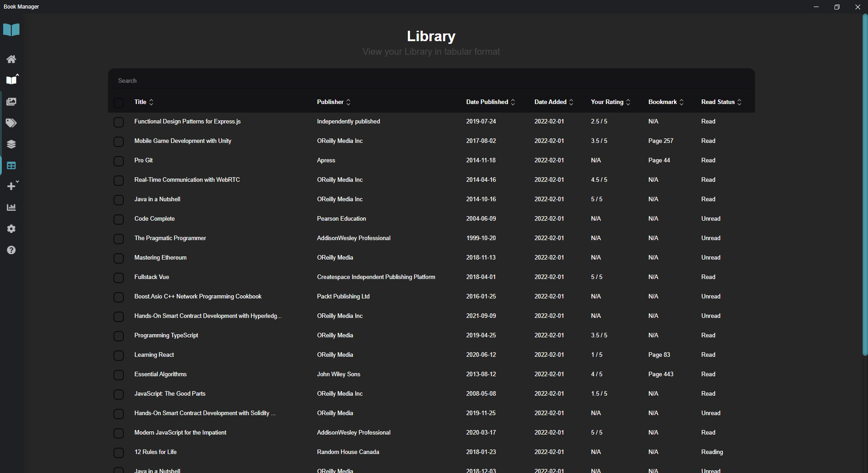Open the Mobile Game Development with Unity entry

click(183, 141)
